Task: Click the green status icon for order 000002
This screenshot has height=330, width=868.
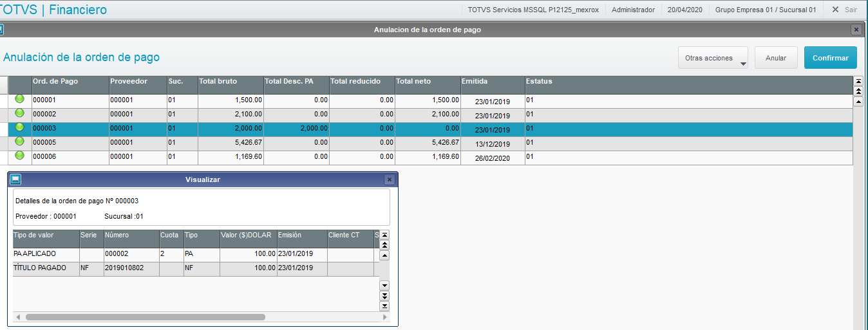Action: [x=19, y=113]
